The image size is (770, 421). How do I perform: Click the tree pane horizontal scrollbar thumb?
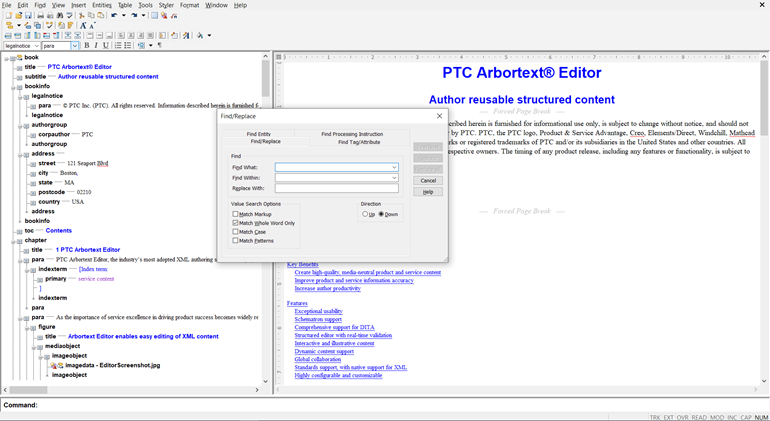coord(28,390)
